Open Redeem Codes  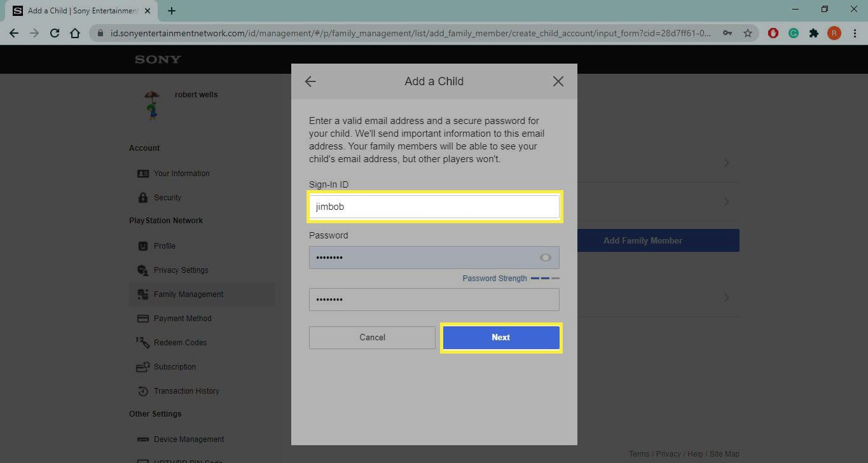click(181, 343)
